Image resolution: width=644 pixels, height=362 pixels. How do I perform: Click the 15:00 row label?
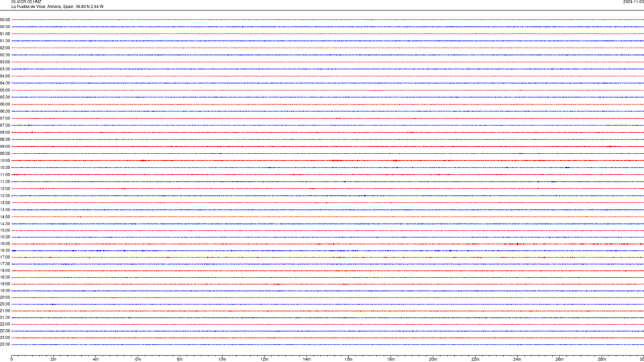coord(5,230)
